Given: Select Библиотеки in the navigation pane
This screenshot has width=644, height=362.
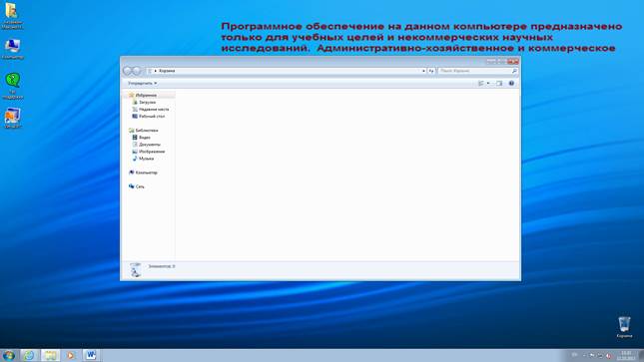Looking at the screenshot, I should coord(146,130).
